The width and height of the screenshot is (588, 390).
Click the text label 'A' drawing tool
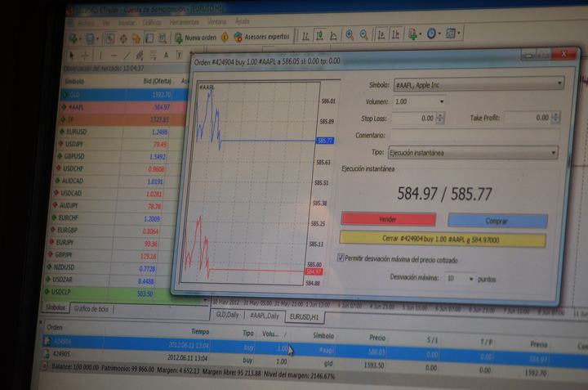point(166,55)
